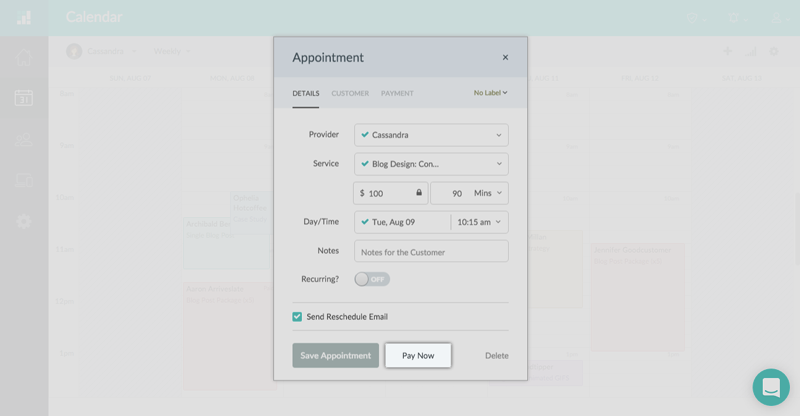Open the Settings gear in sidebar
Screen dimensions: 800x416
point(23,222)
